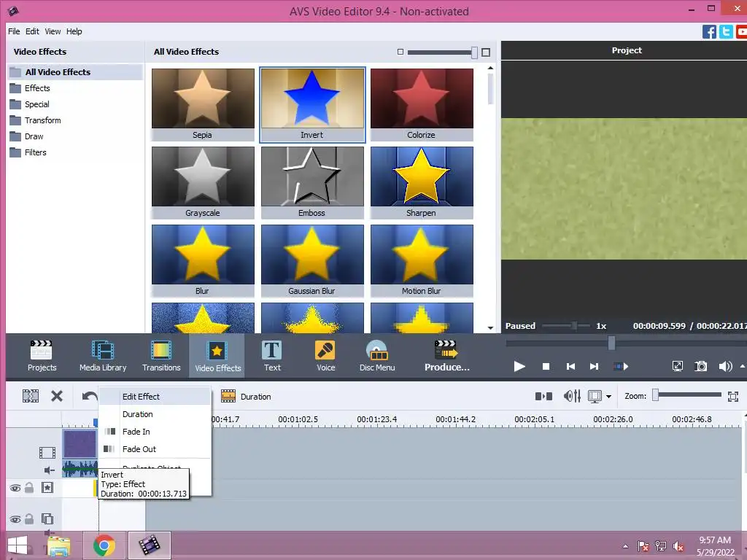
Task: Select the Colorize effect thumbnail
Action: 422,105
